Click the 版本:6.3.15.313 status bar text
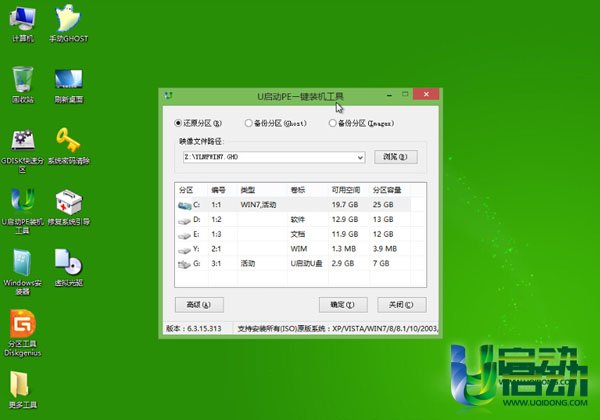 [194, 329]
